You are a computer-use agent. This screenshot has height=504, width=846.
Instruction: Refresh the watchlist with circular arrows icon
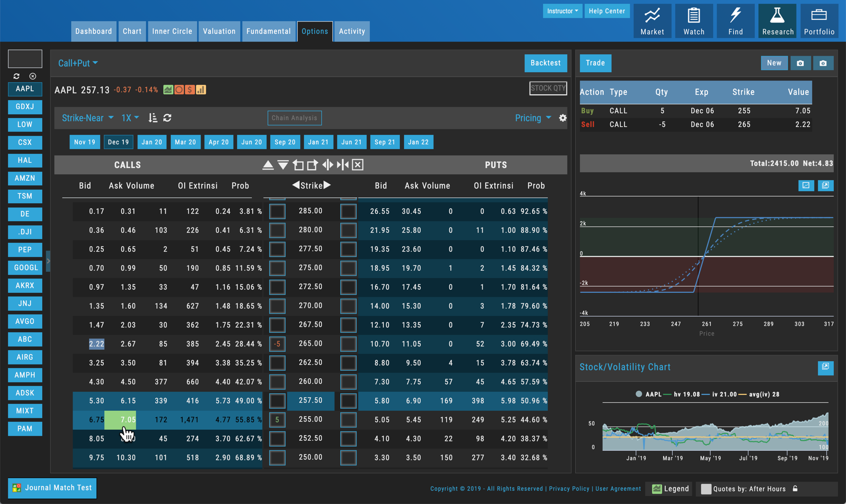pos(16,76)
